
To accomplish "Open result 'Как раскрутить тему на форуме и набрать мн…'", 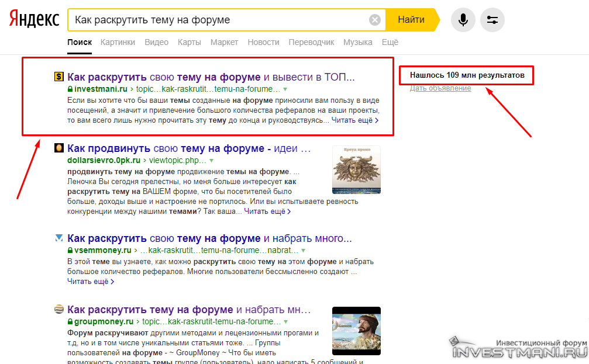I will 189,310.
